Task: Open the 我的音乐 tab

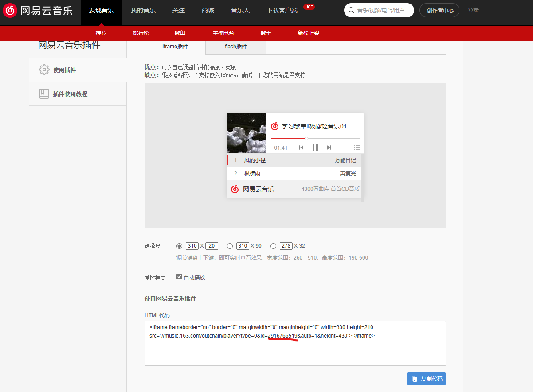Action: (x=143, y=10)
